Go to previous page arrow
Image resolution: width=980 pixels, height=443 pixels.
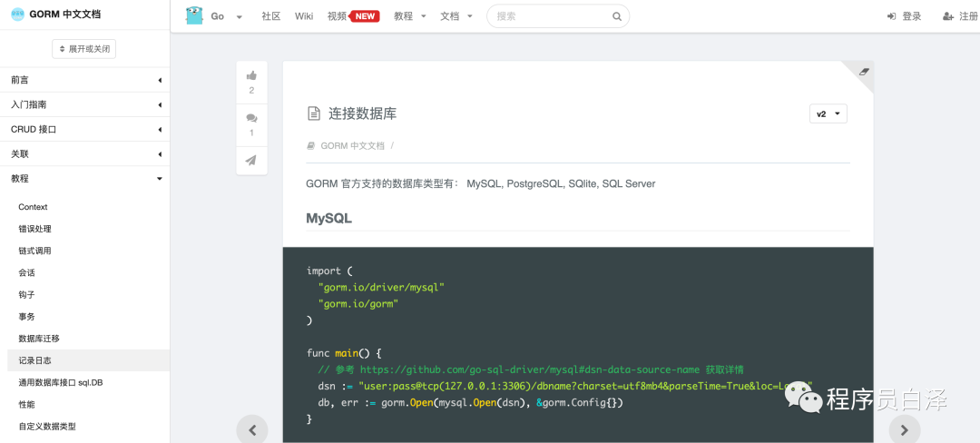tap(252, 429)
